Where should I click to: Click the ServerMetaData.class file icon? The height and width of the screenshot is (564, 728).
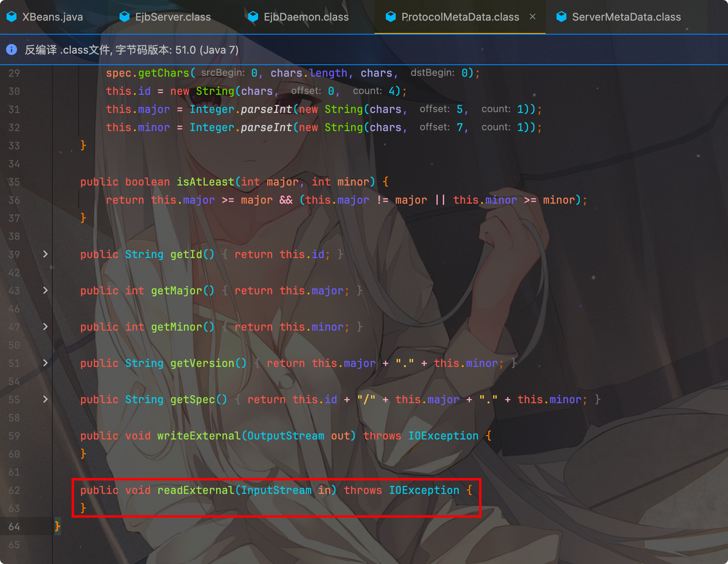(x=561, y=16)
